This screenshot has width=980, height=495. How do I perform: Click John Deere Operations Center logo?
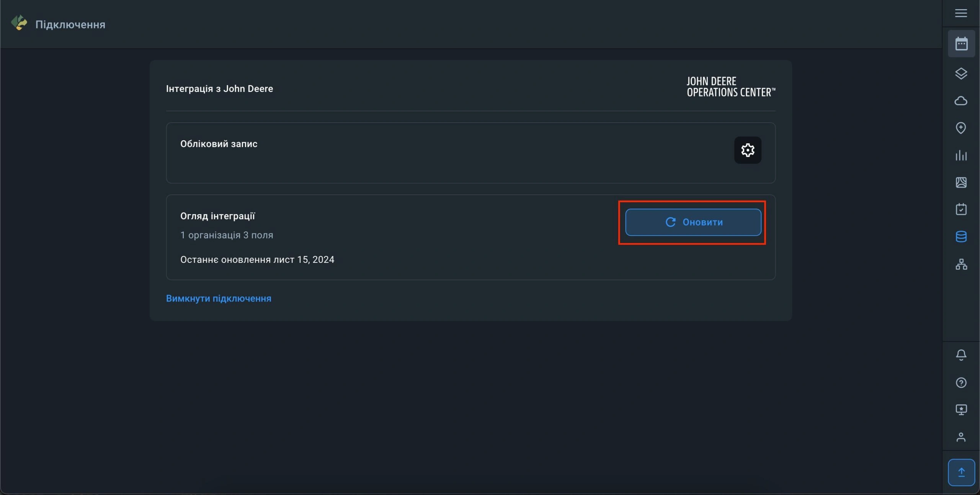click(x=730, y=87)
